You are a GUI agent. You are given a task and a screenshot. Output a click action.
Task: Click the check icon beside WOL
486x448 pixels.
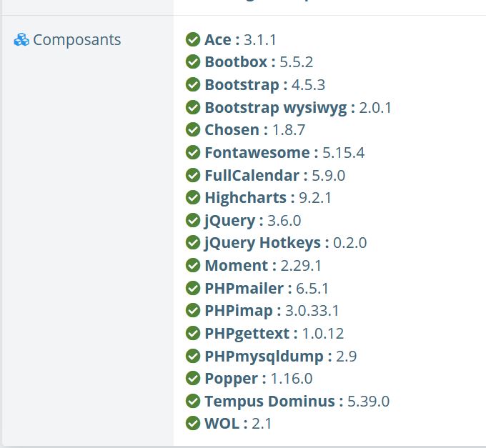pyautogui.click(x=193, y=423)
